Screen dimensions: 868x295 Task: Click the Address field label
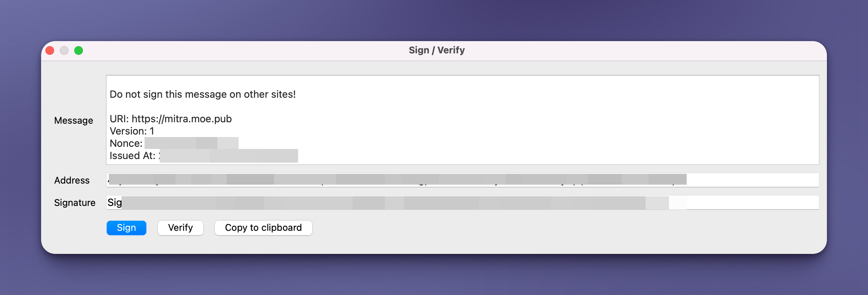[72, 180]
